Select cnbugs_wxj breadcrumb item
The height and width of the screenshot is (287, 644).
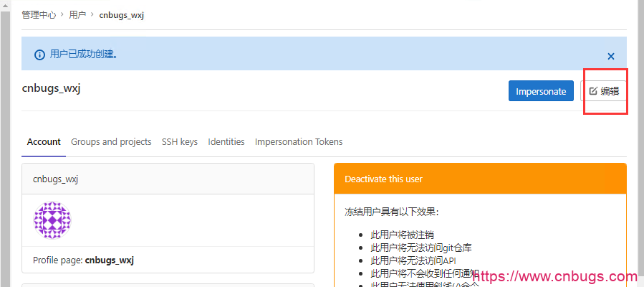(x=121, y=14)
